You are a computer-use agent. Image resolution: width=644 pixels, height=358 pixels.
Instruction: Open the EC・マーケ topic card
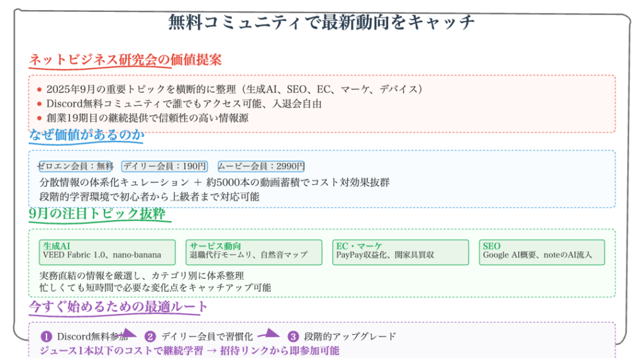coord(400,252)
